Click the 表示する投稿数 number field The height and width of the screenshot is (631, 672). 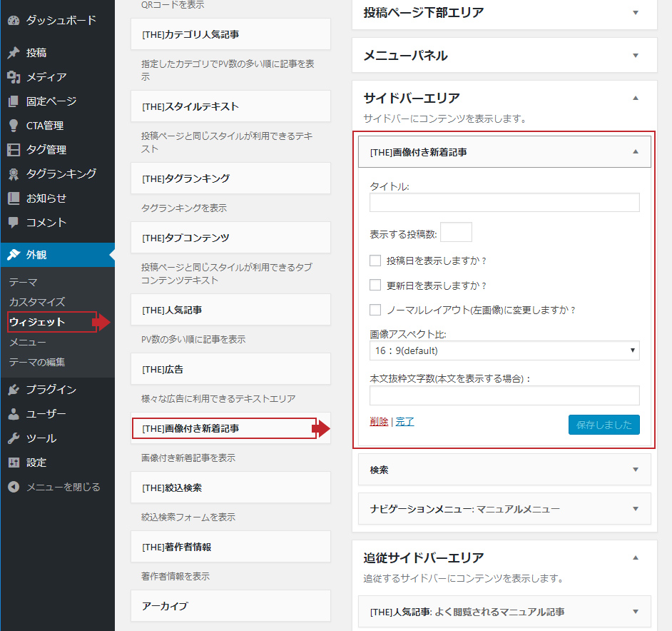(x=456, y=233)
